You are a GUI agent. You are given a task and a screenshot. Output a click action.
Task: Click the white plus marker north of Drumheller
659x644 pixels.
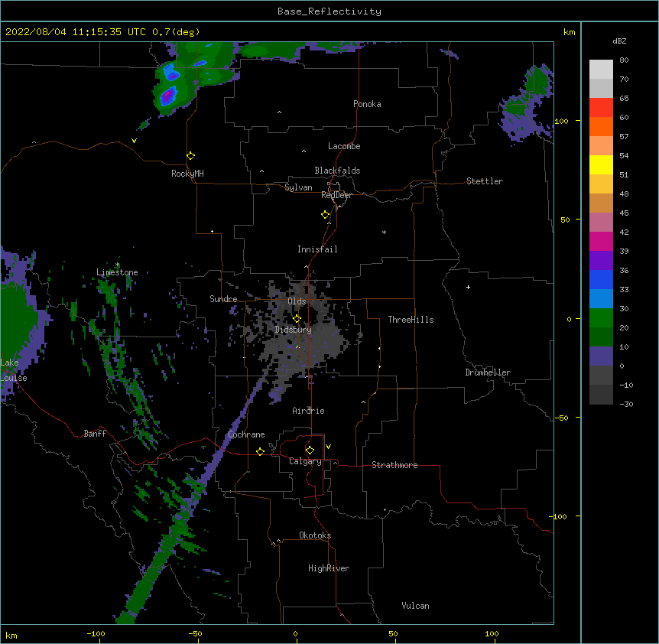point(468,287)
